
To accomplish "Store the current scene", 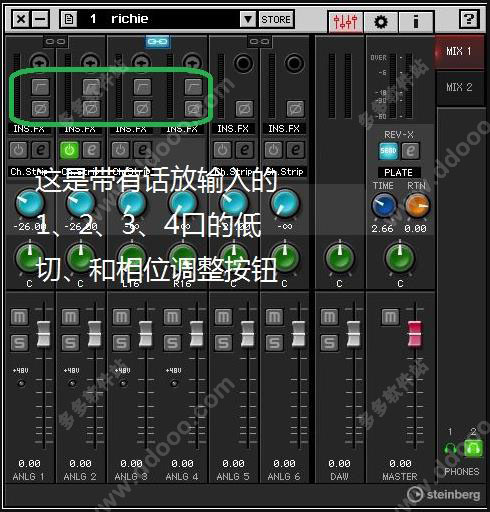I will tap(276, 19).
